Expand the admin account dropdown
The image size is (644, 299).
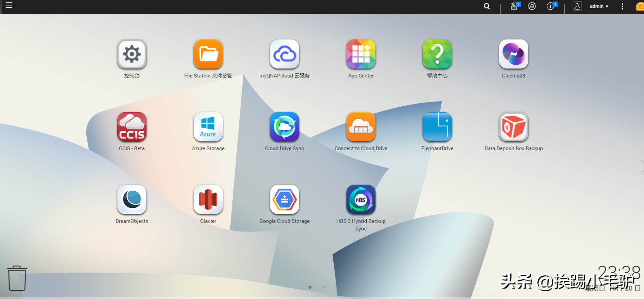tap(599, 6)
